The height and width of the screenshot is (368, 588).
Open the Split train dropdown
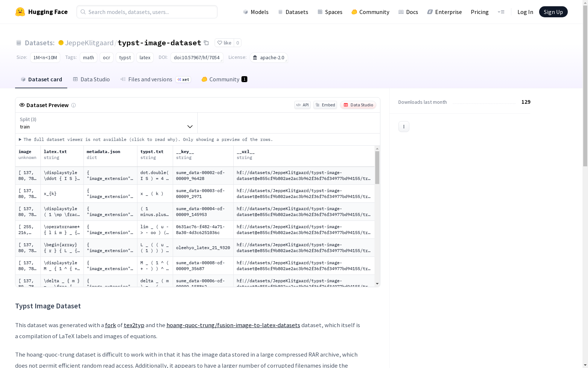pos(107,123)
